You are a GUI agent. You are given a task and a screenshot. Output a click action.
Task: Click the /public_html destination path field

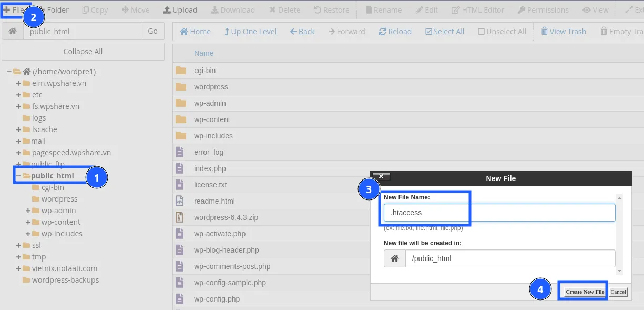click(x=510, y=258)
